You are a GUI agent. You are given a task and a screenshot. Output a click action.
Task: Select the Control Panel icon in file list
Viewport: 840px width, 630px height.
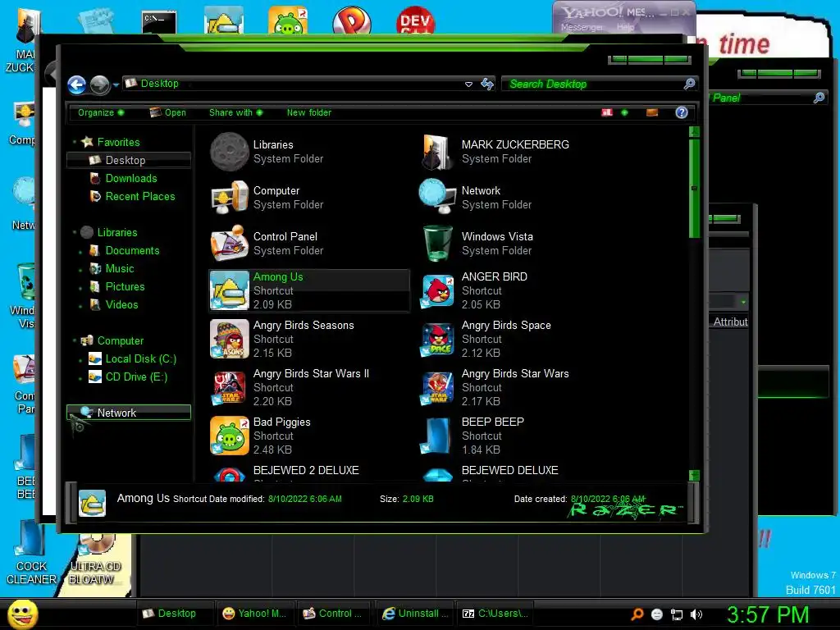coord(230,244)
